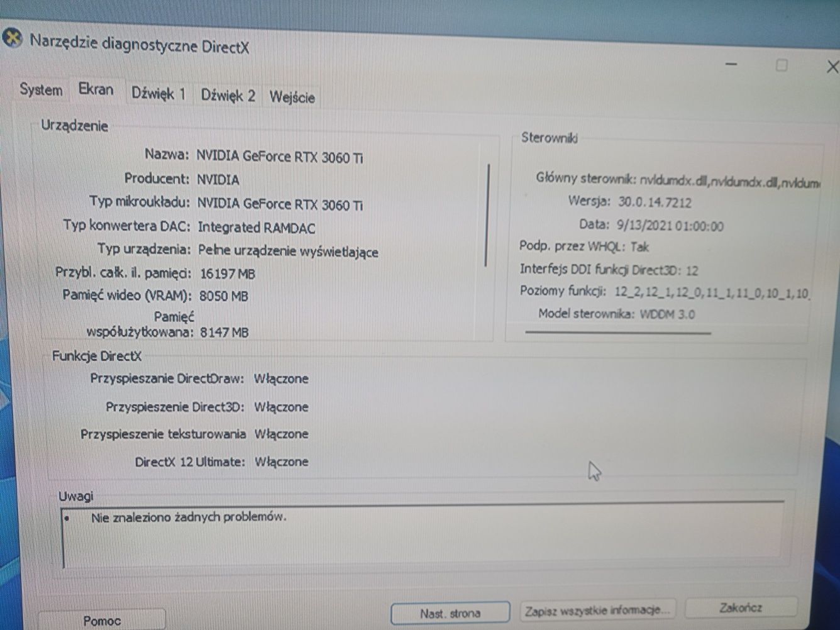This screenshot has width=840, height=630.
Task: Click the Przyspieszanie DirectDraw Włączone value
Action: click(x=281, y=379)
